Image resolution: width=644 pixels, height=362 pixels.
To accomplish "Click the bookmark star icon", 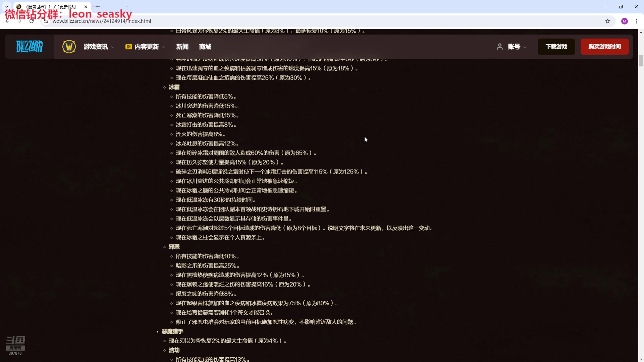I will pyautogui.click(x=608, y=21).
